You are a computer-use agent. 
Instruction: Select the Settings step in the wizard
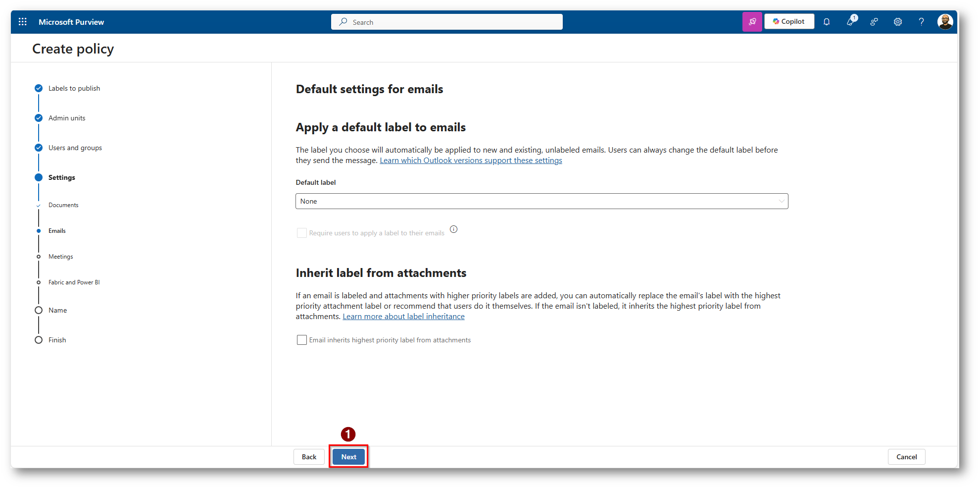tap(62, 177)
